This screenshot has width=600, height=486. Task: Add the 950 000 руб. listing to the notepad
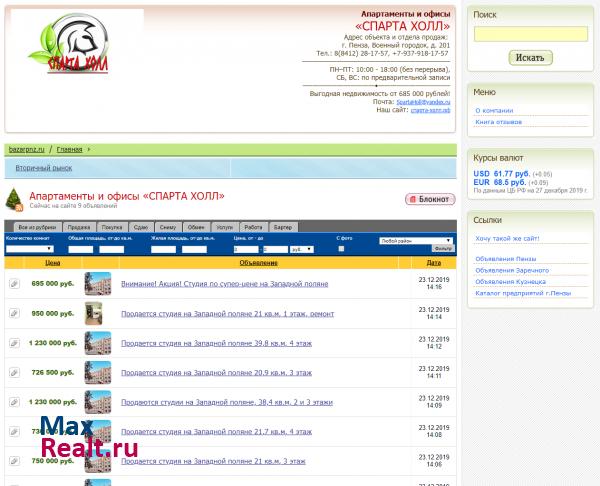coord(14,313)
